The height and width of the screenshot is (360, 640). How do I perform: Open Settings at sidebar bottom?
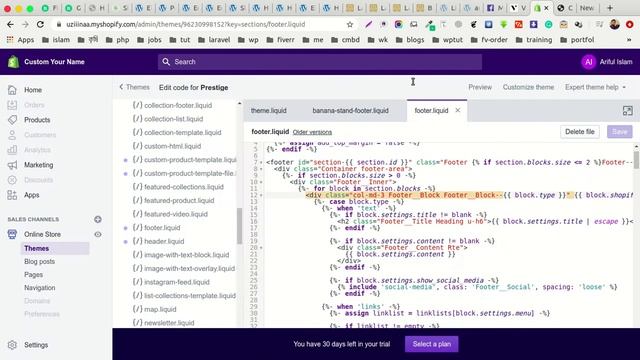[36, 345]
